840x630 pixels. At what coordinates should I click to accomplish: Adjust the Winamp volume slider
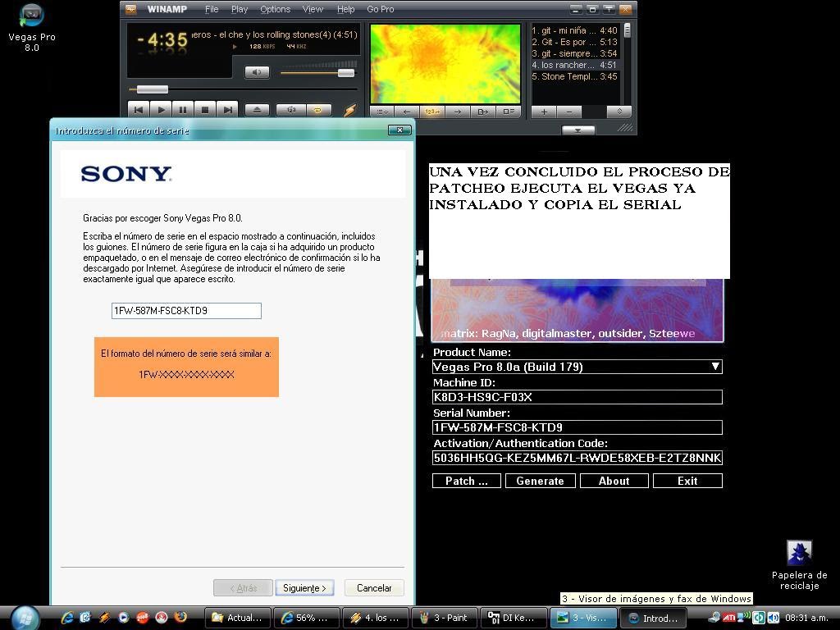point(345,73)
